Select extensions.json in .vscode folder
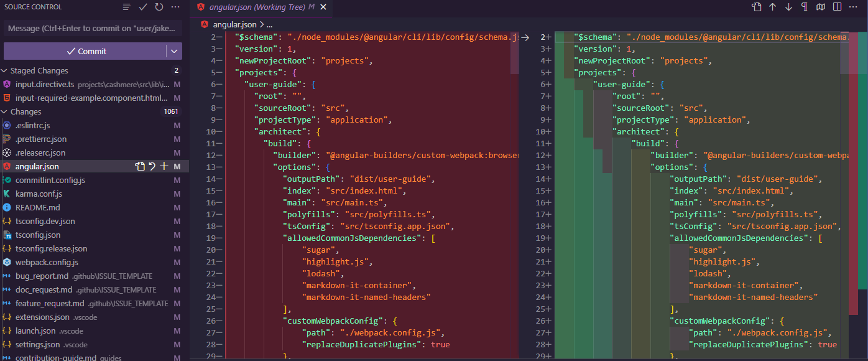The height and width of the screenshot is (361, 868). [x=95, y=317]
